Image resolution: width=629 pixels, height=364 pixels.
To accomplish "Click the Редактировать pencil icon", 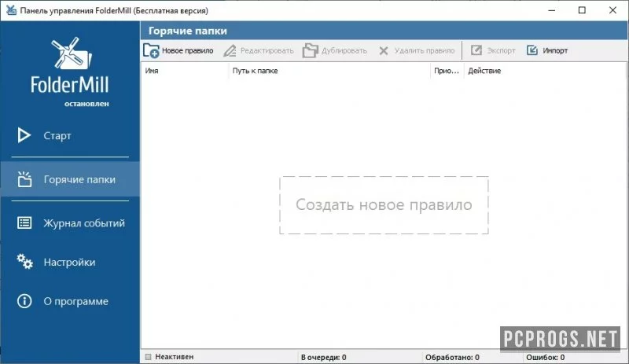I will (230, 50).
